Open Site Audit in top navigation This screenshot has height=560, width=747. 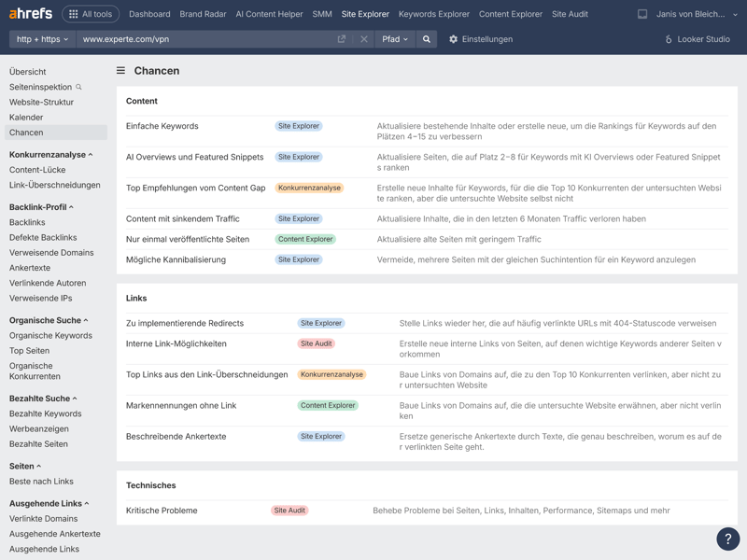click(x=570, y=14)
